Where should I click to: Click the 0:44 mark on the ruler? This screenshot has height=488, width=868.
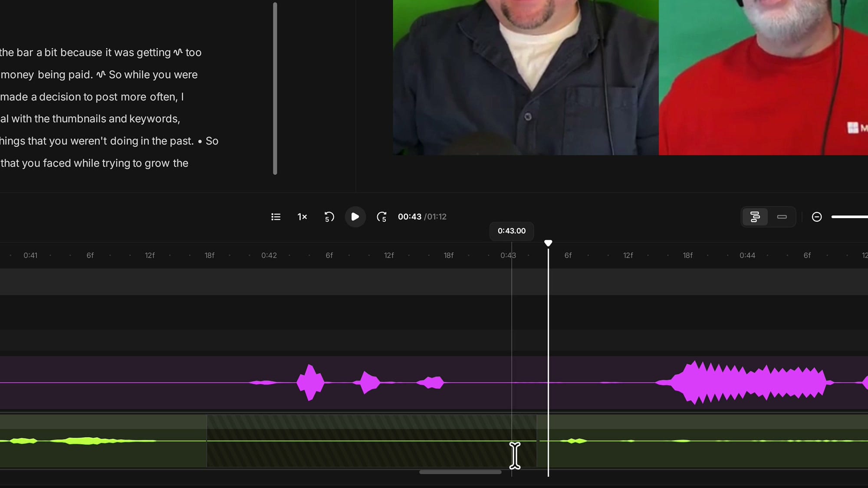747,255
